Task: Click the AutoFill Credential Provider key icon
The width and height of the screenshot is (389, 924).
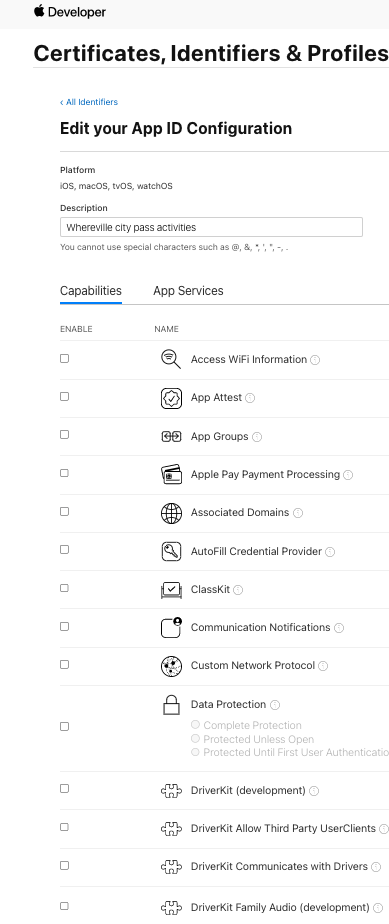Action: [x=171, y=551]
